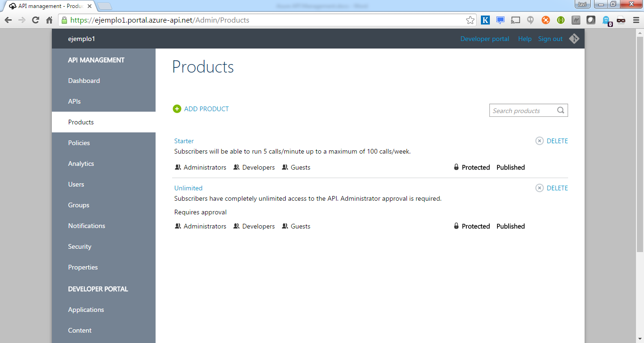
Task: Click the Ghostery ghost extension icon
Action: tap(605, 20)
